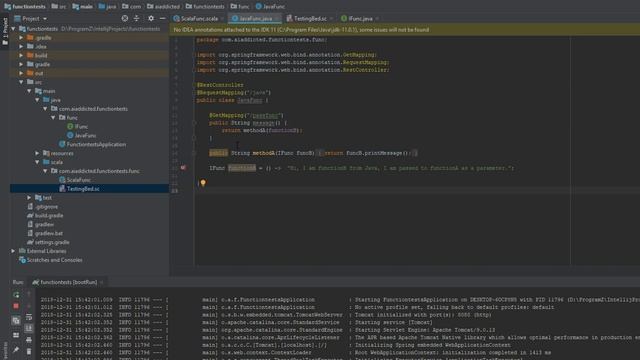
Task: Click the locate current file target icon
Action: pyautogui.click(x=125, y=18)
